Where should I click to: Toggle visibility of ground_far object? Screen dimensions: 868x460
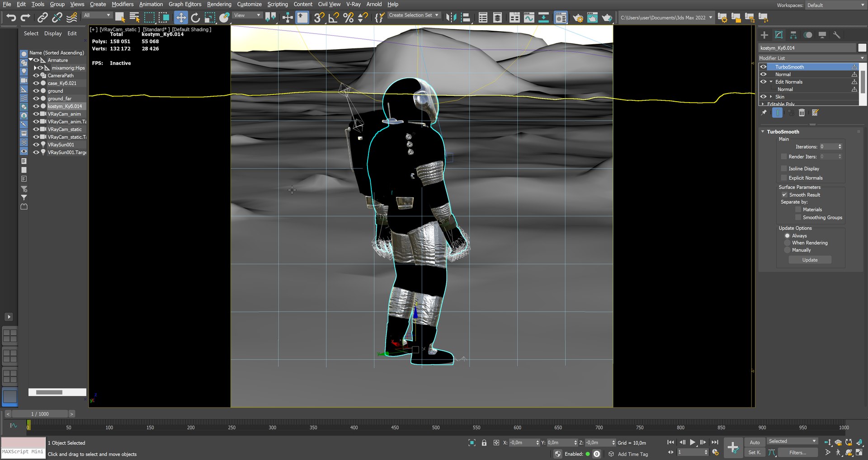click(36, 99)
